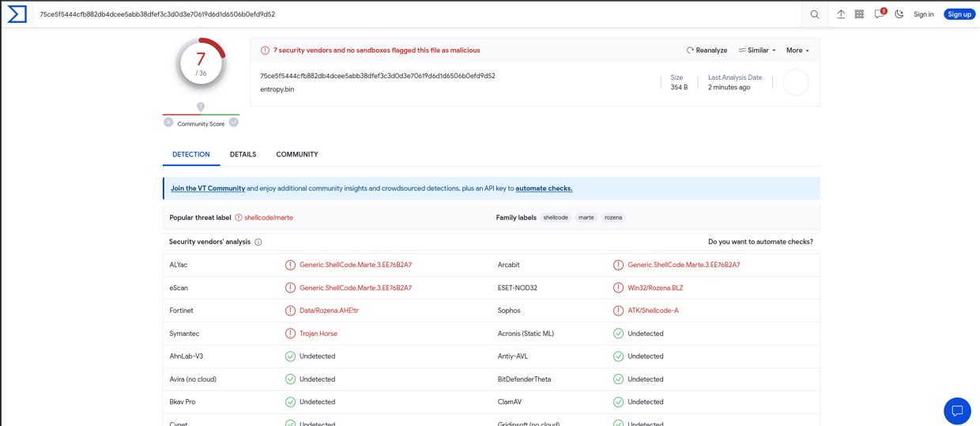Click the Bkav Pro undetected check icon
Viewport: 980px width, 426px height.
290,402
